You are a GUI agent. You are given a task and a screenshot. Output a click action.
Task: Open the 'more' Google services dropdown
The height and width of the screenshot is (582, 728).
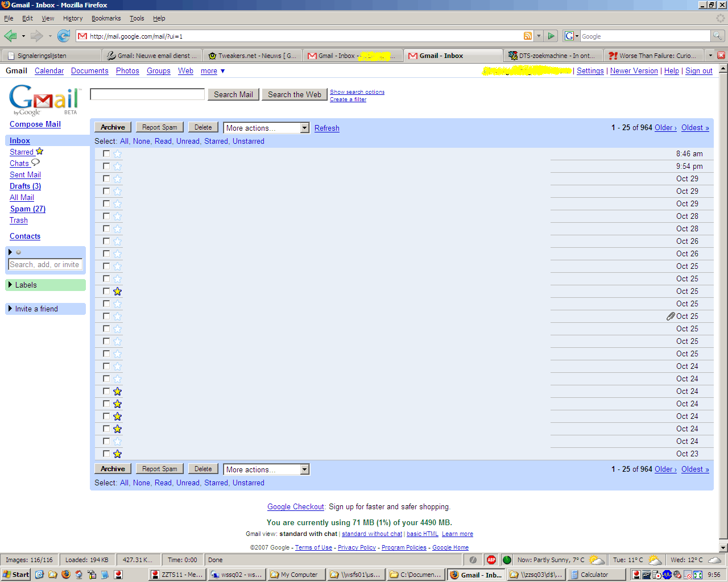(x=213, y=71)
